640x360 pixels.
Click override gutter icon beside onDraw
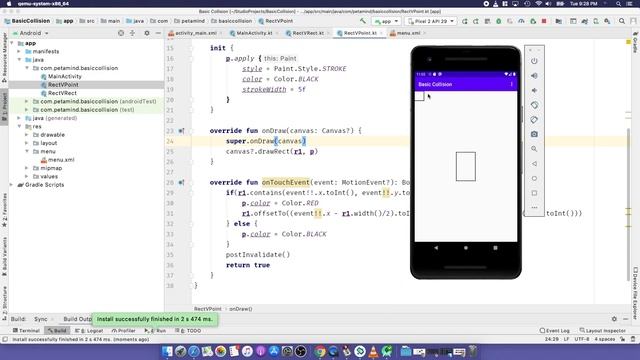coord(181,131)
